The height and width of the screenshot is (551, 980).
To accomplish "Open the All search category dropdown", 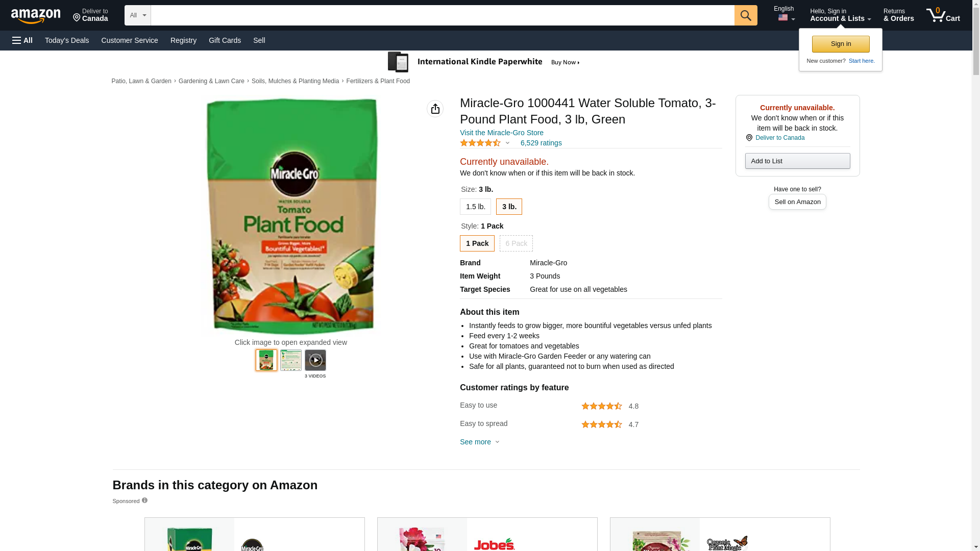I will pyautogui.click(x=137, y=15).
